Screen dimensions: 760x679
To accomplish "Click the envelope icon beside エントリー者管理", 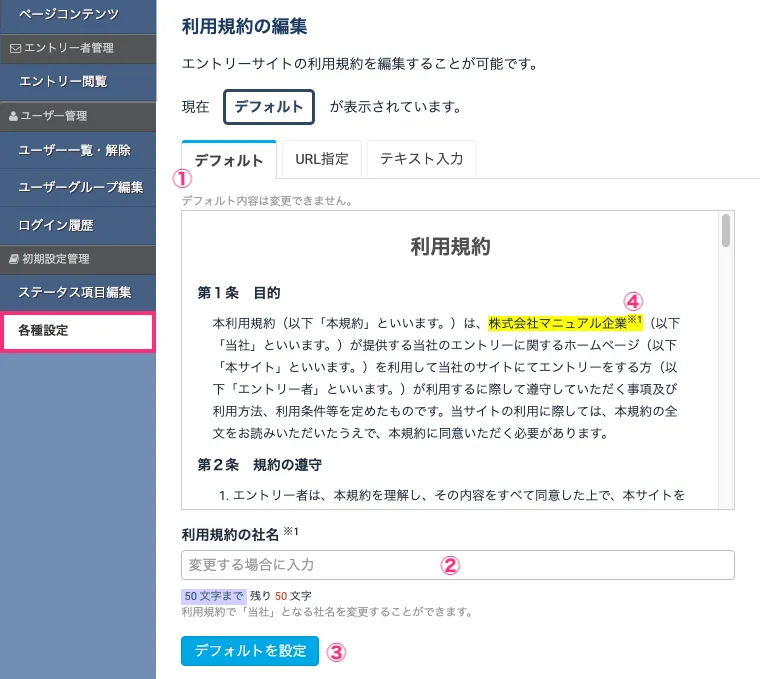I will [14, 47].
